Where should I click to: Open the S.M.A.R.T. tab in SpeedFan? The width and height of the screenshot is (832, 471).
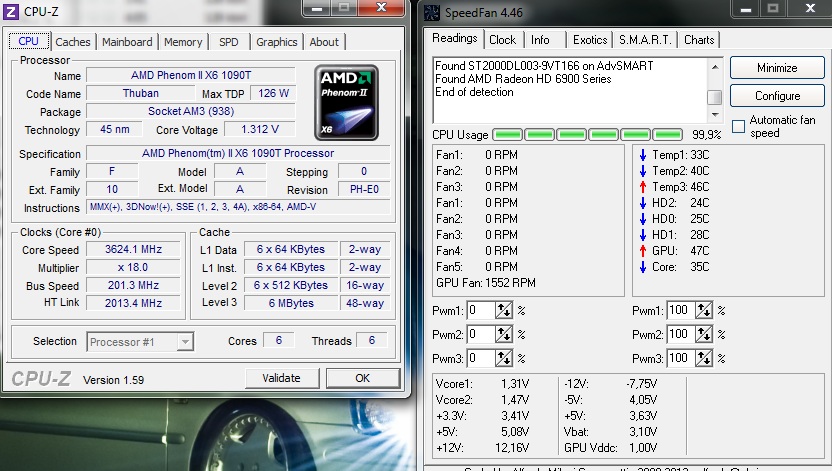[645, 40]
